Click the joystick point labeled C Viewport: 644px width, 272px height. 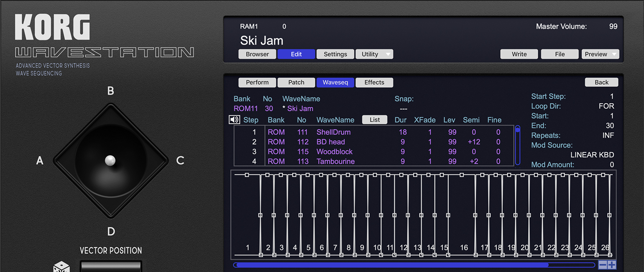click(180, 160)
